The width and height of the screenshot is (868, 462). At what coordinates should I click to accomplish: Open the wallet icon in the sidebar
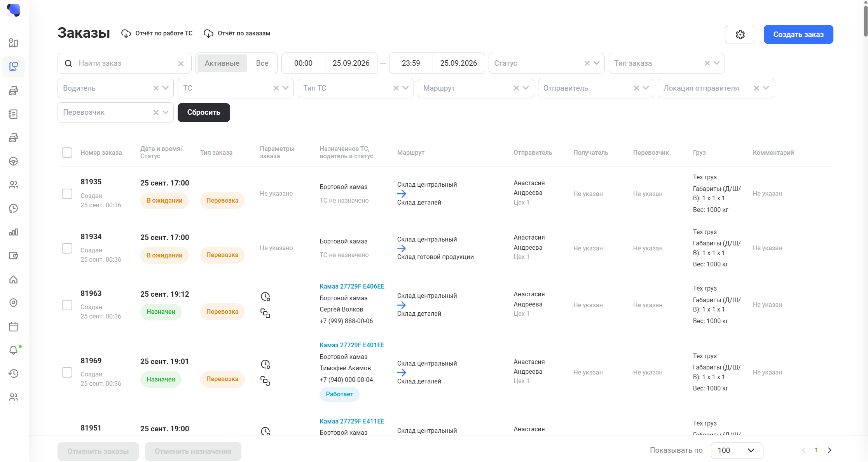[14, 256]
